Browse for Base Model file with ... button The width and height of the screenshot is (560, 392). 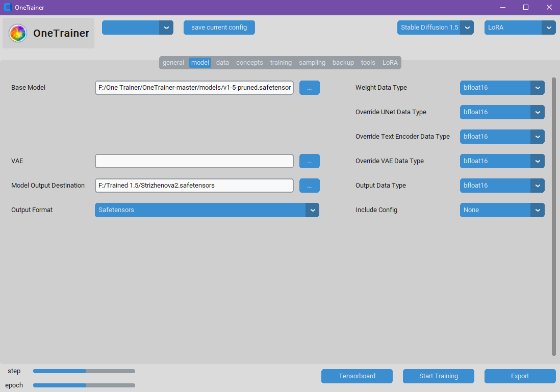tap(309, 88)
